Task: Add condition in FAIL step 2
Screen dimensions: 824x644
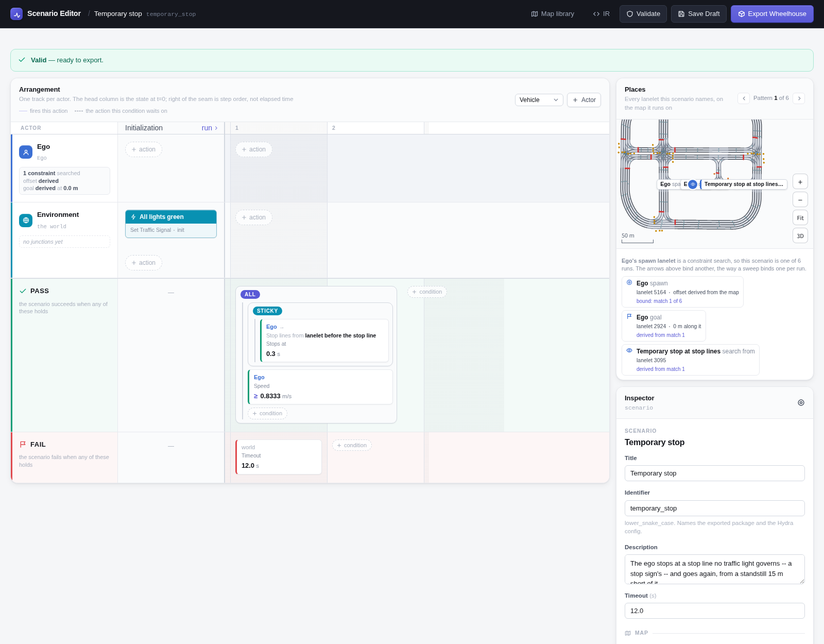Action: pyautogui.click(x=352, y=445)
